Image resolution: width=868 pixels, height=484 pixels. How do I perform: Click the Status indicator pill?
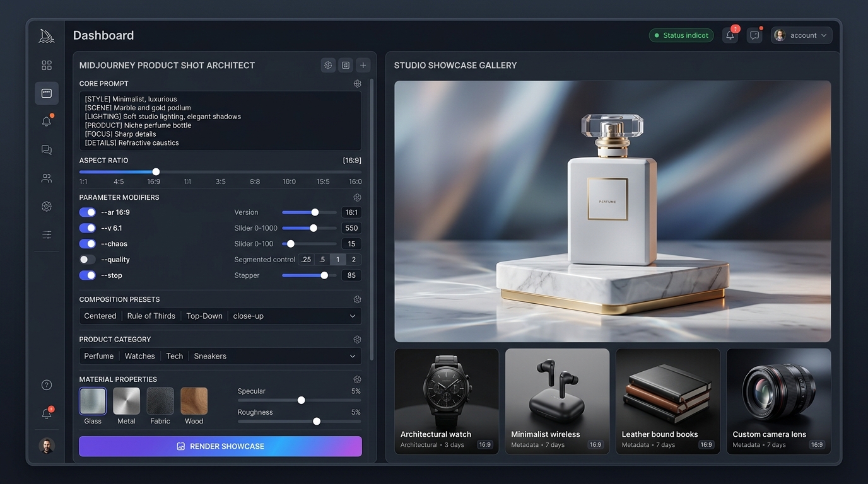(681, 35)
